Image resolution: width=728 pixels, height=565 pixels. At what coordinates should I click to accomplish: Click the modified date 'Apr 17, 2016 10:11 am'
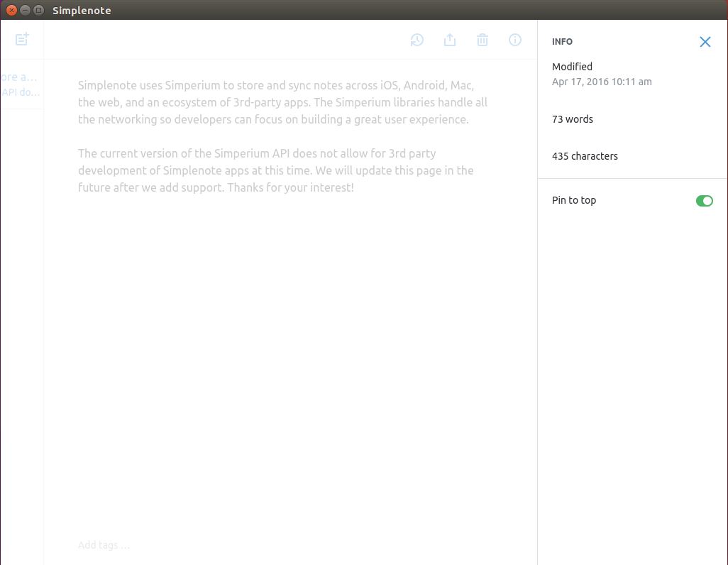click(602, 82)
